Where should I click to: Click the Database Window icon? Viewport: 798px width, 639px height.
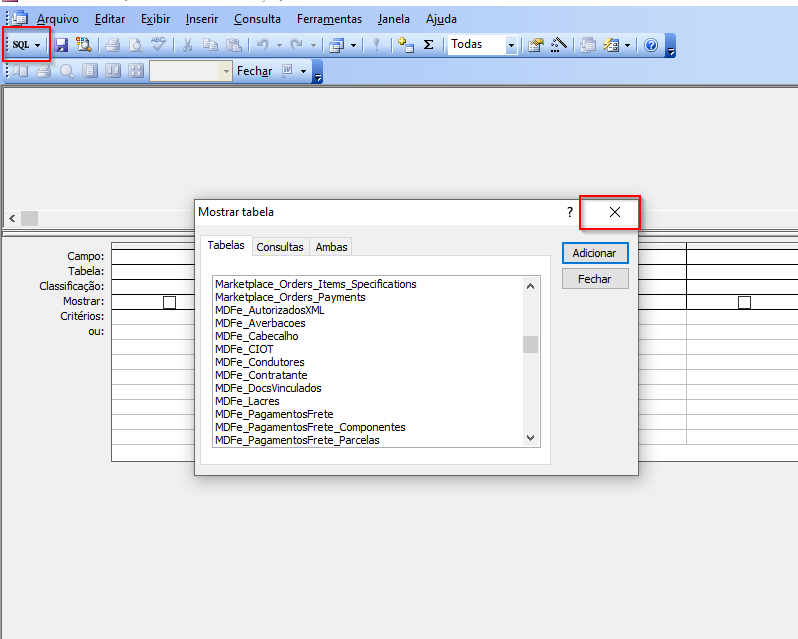pyautogui.click(x=588, y=45)
